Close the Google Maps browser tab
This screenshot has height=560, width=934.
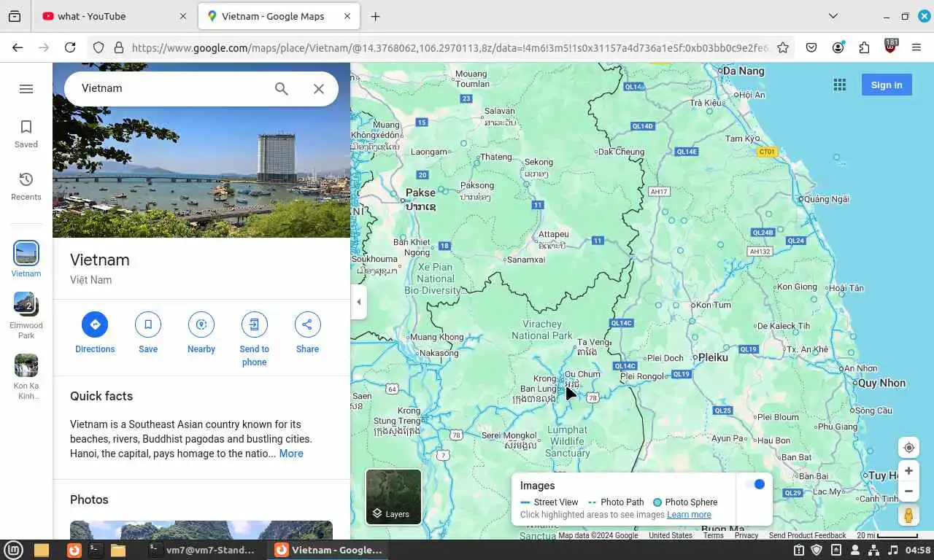pyautogui.click(x=347, y=16)
